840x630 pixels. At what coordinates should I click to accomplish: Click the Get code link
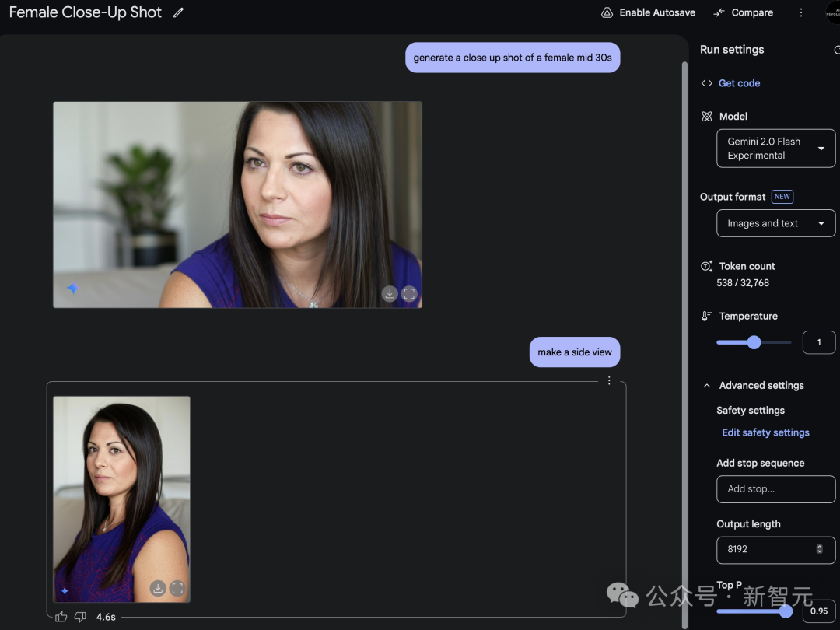coord(739,83)
